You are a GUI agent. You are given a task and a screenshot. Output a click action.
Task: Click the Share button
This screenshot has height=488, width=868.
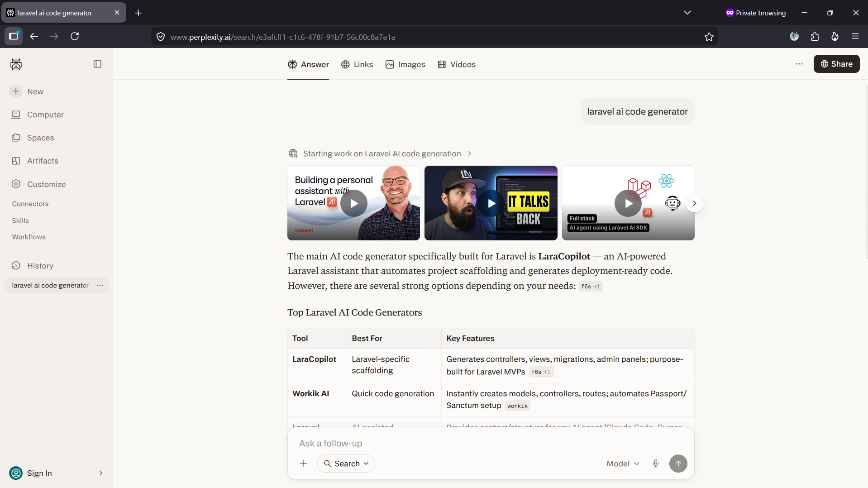pyautogui.click(x=836, y=64)
